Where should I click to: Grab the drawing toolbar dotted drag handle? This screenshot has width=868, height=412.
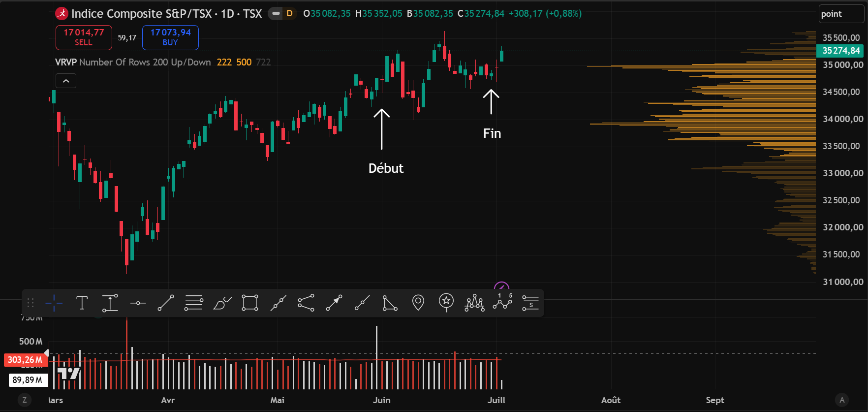(x=31, y=303)
